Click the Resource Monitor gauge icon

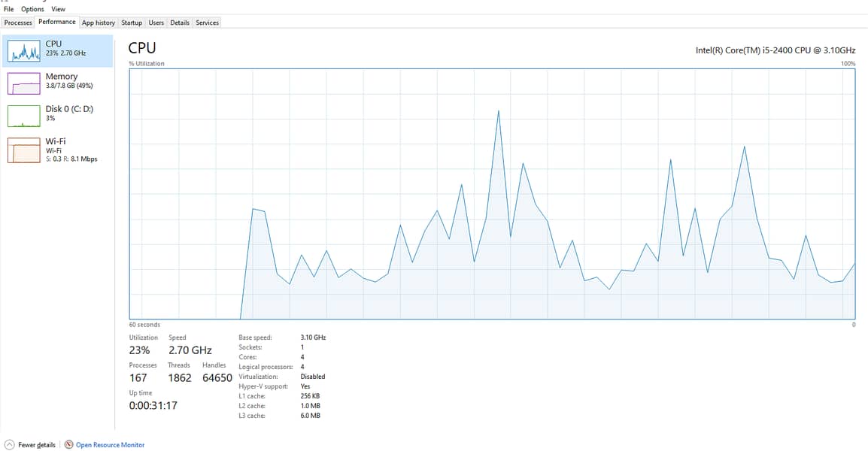(68, 445)
